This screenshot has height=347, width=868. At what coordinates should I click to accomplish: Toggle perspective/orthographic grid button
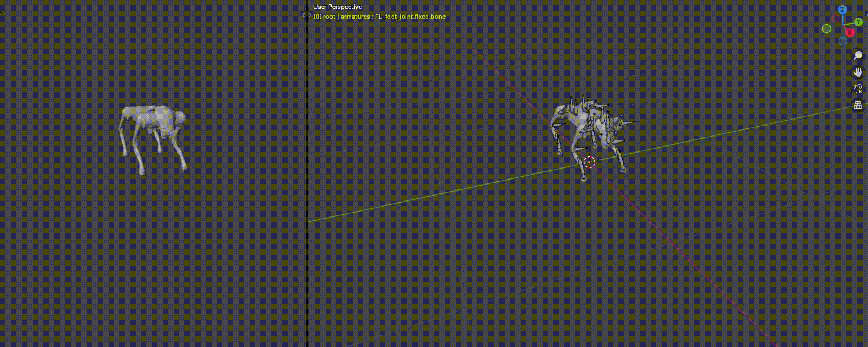click(858, 105)
